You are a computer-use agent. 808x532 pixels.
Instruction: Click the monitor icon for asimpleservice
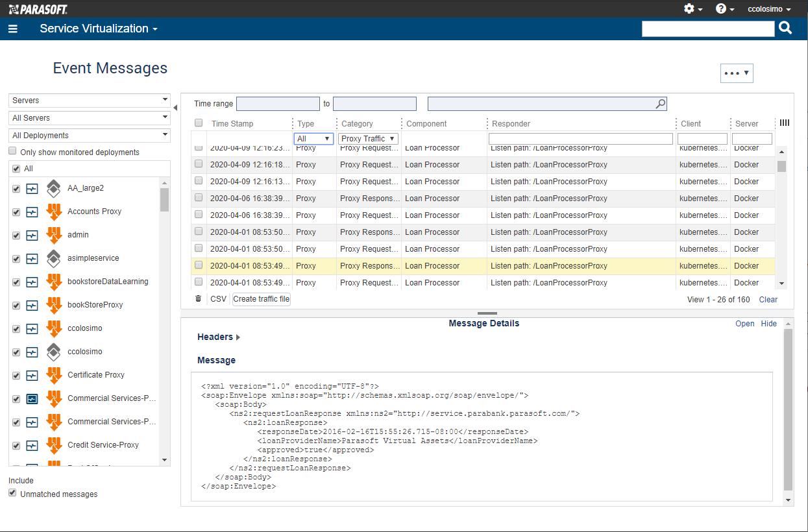32,259
